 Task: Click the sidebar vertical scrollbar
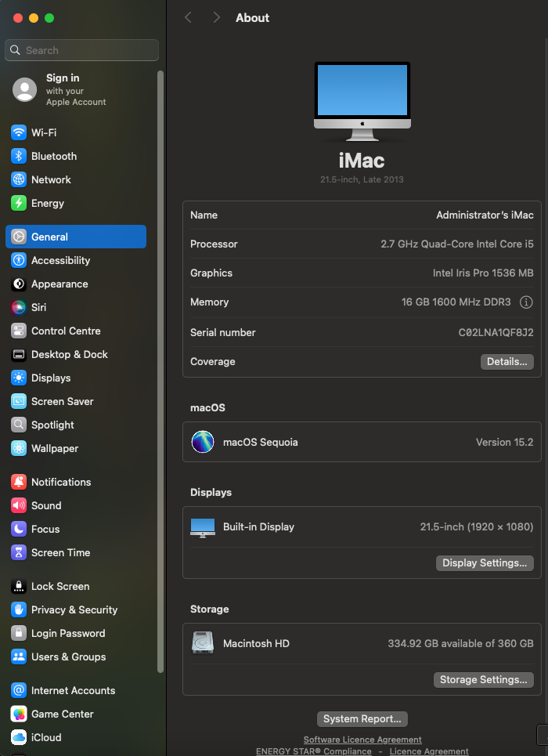pos(160,371)
